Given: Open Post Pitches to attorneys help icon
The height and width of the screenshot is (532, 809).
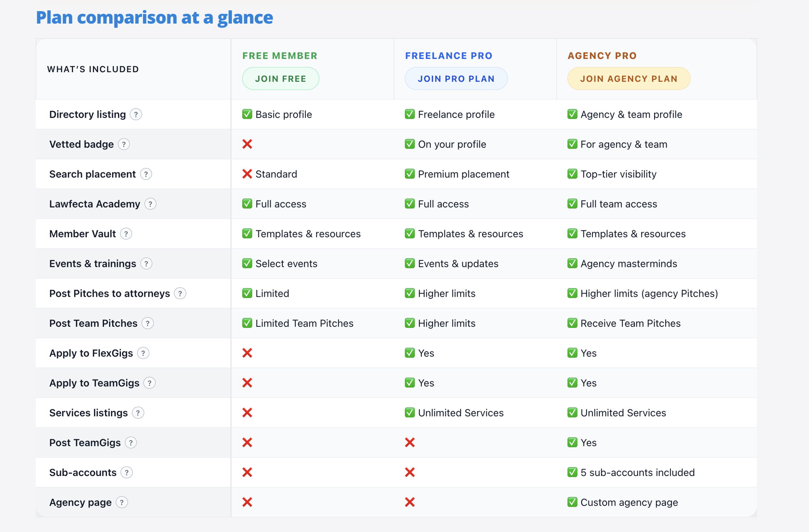Looking at the screenshot, I should click(180, 294).
